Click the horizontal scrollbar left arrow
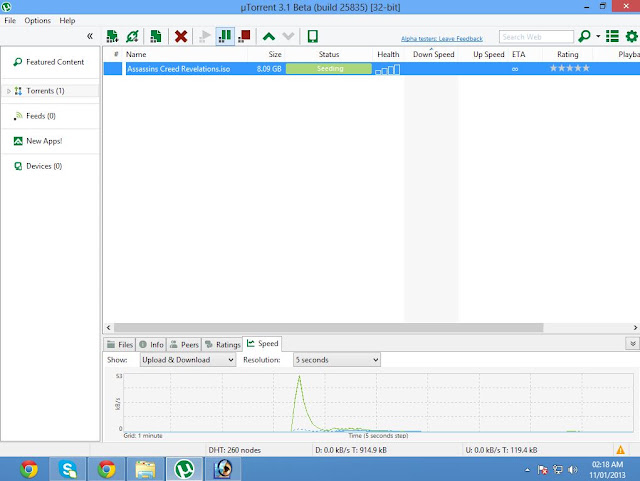640x481 pixels. point(109,327)
